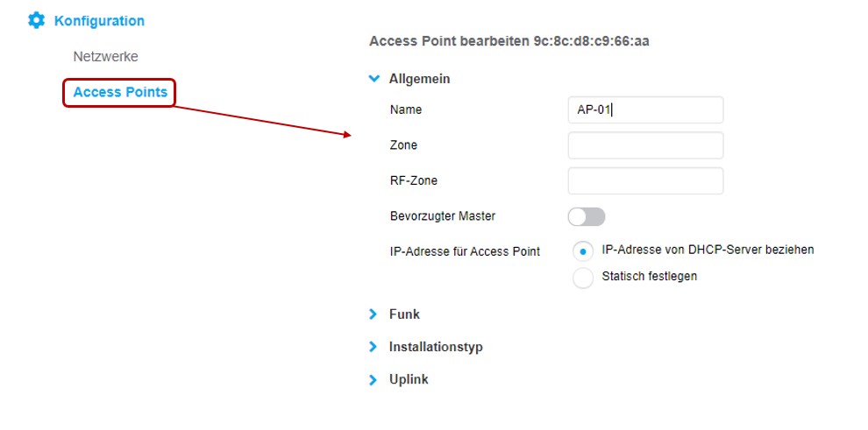Viewport: 868px width, 430px height.
Task: Open the Uplink section heading
Action: (409, 380)
